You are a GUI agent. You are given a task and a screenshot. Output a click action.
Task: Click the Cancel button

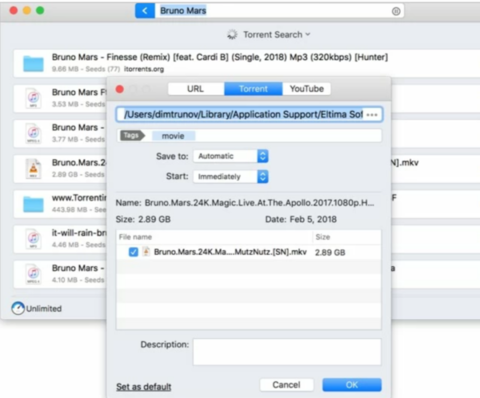pos(286,385)
